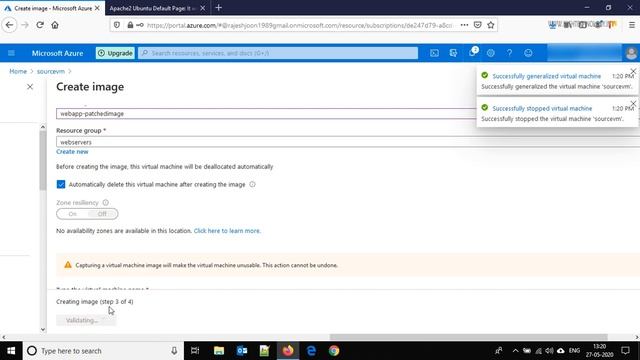Open Directory and subscription filter icon

tap(453, 53)
